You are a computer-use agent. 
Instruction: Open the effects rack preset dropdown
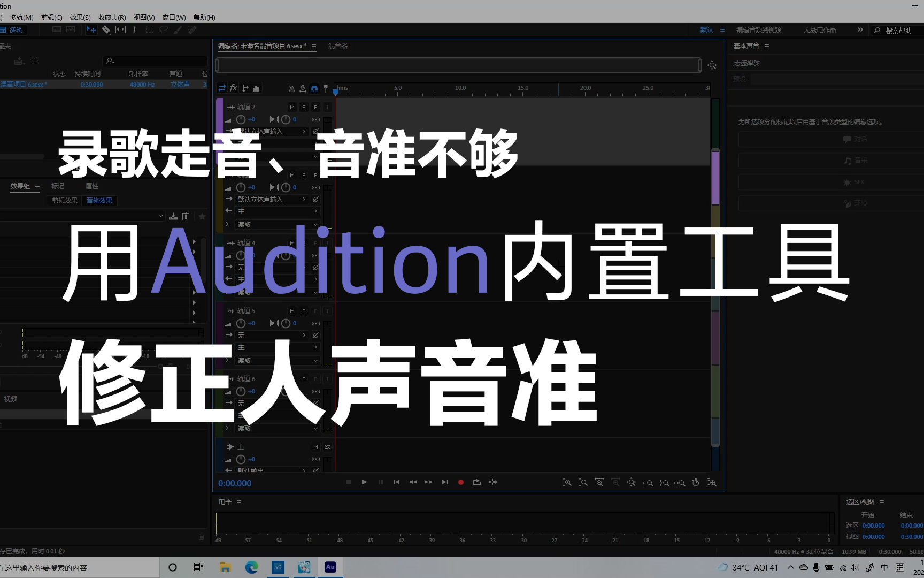[83, 216]
